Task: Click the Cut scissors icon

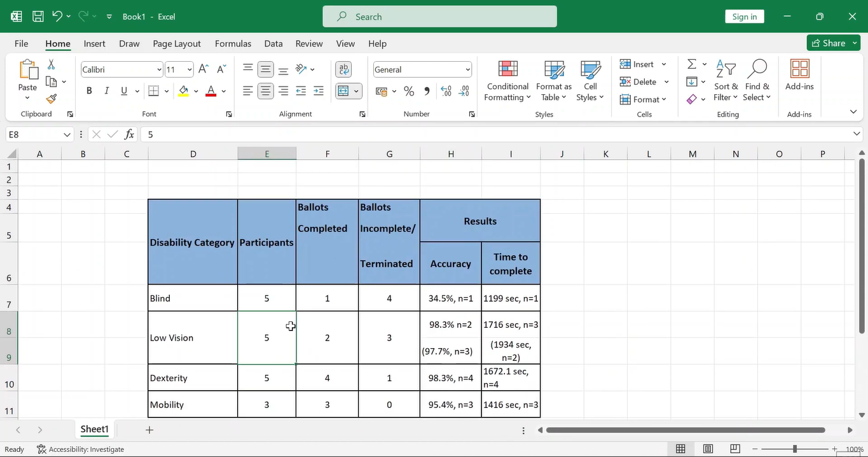Action: coord(51,64)
